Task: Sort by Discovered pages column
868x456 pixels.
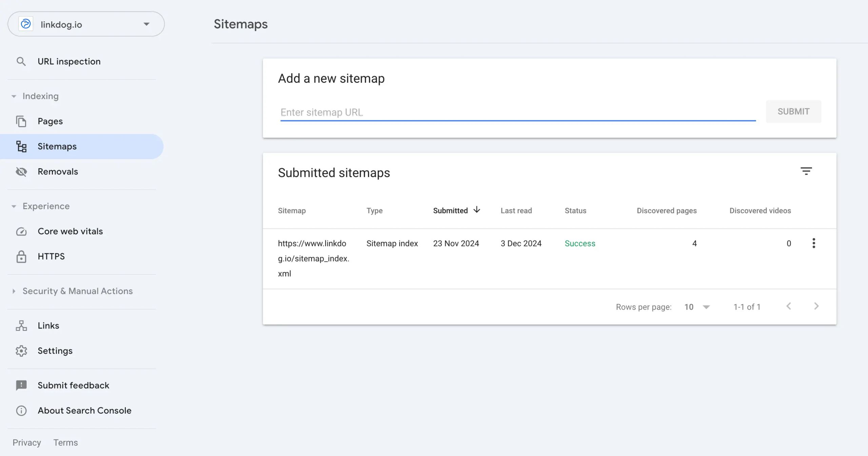Action: [667, 211]
